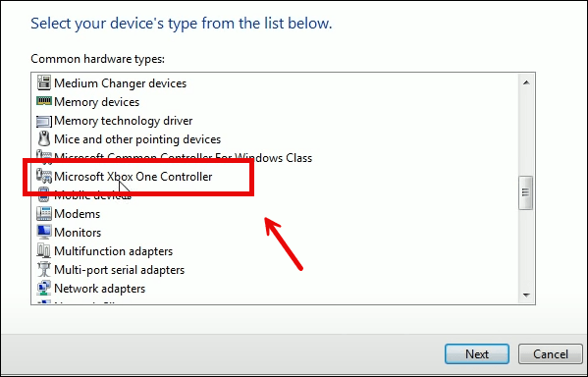Click the Modems telephone icon
The image size is (588, 377).
coord(44,213)
